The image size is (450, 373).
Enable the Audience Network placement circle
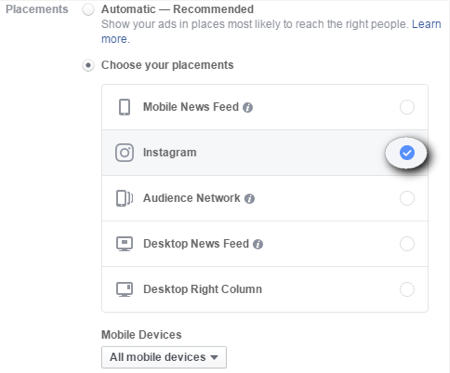click(x=407, y=198)
